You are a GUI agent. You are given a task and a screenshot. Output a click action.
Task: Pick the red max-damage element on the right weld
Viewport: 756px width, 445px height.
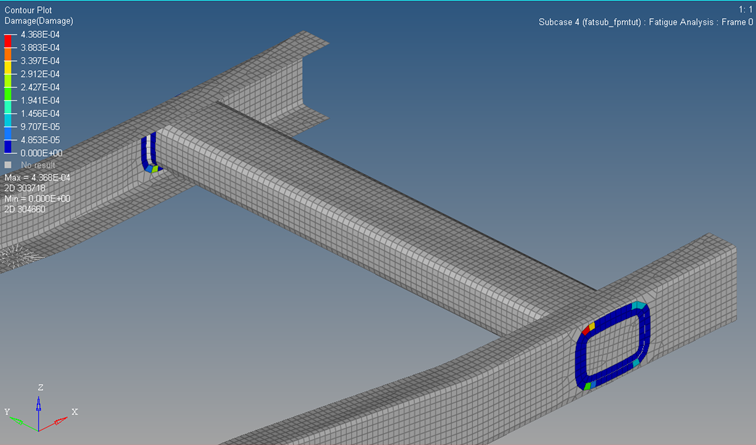coord(584,330)
